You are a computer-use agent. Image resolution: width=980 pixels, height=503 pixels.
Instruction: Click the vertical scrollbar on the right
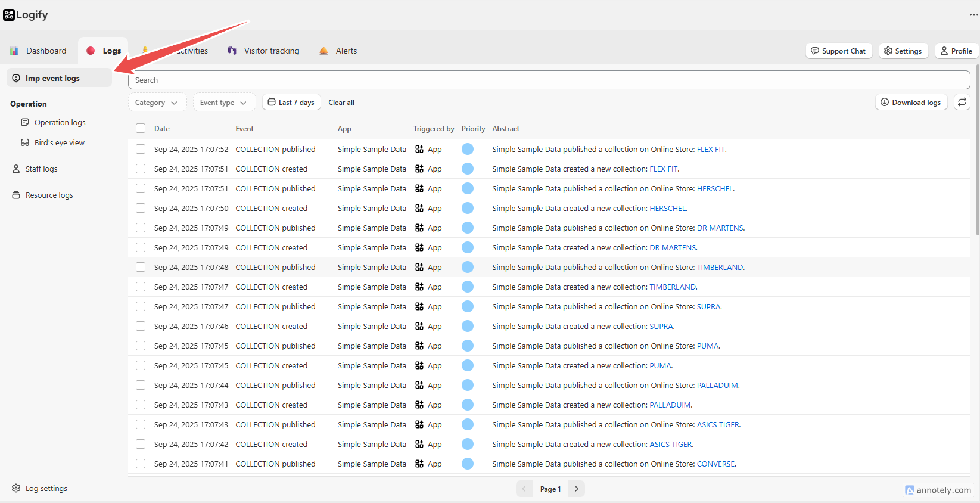click(977, 149)
